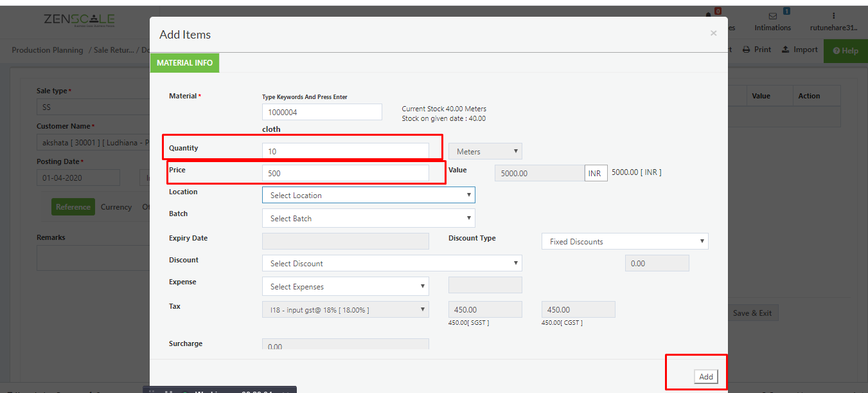Image resolution: width=868 pixels, height=393 pixels.
Task: Open the MATERIAL INFO tab
Action: pos(185,62)
